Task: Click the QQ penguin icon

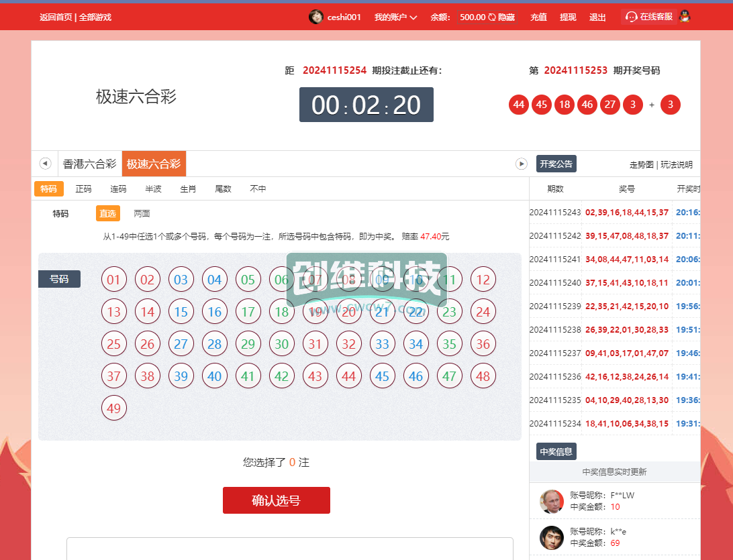Action: click(x=685, y=16)
